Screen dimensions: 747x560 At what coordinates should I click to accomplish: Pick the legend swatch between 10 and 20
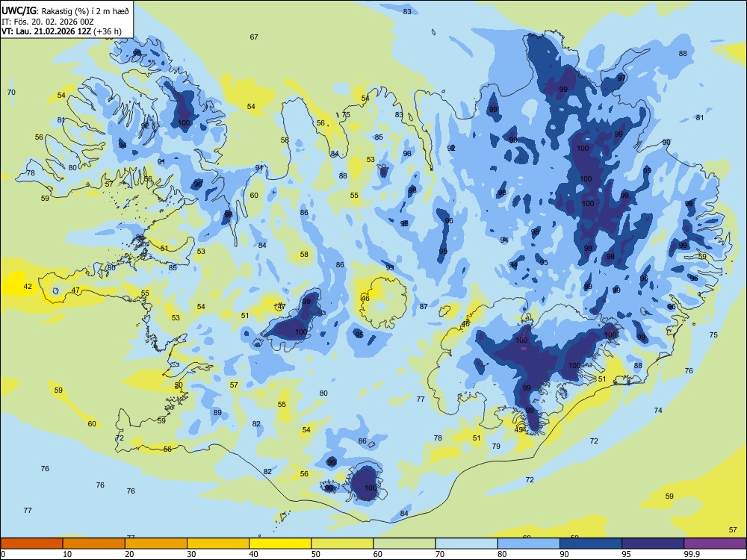94,544
